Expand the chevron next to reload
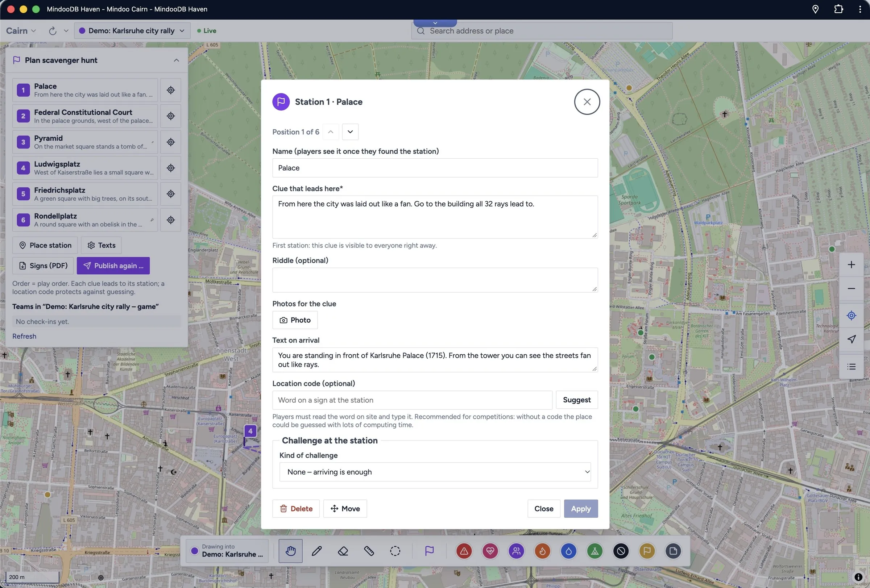This screenshot has width=870, height=588. pyautogui.click(x=66, y=31)
